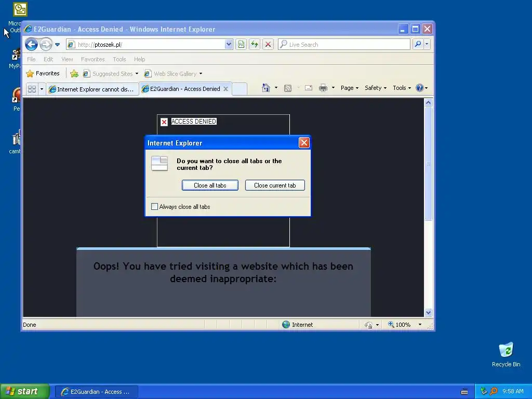The width and height of the screenshot is (532, 399).
Task: Click the Internet zone globe icon
Action: pos(286,325)
